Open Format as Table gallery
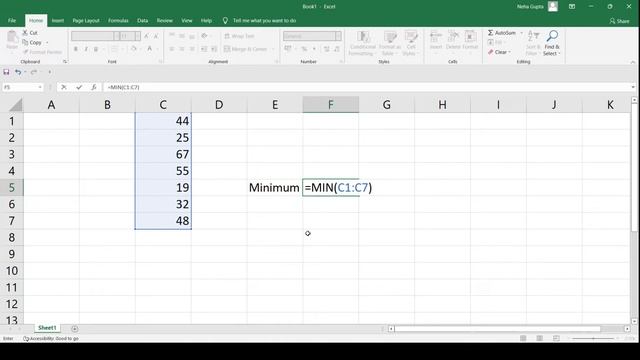This screenshot has height=360, width=640. [x=390, y=43]
